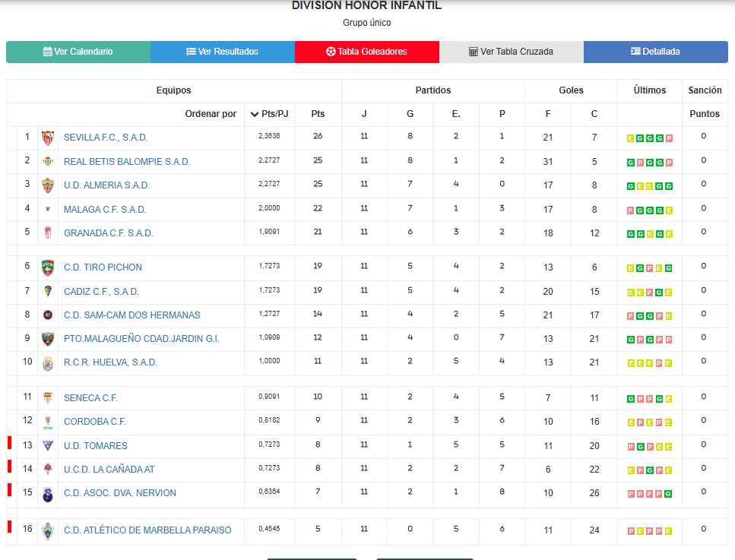The height and width of the screenshot is (560, 735).
Task: Open the Granada C.F. S.A.D. link
Action: (x=108, y=233)
